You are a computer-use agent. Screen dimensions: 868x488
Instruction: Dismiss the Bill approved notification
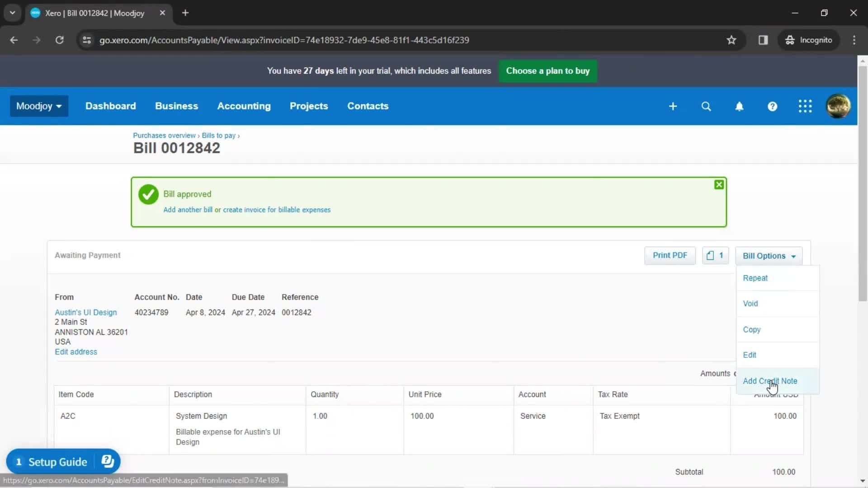click(x=719, y=184)
